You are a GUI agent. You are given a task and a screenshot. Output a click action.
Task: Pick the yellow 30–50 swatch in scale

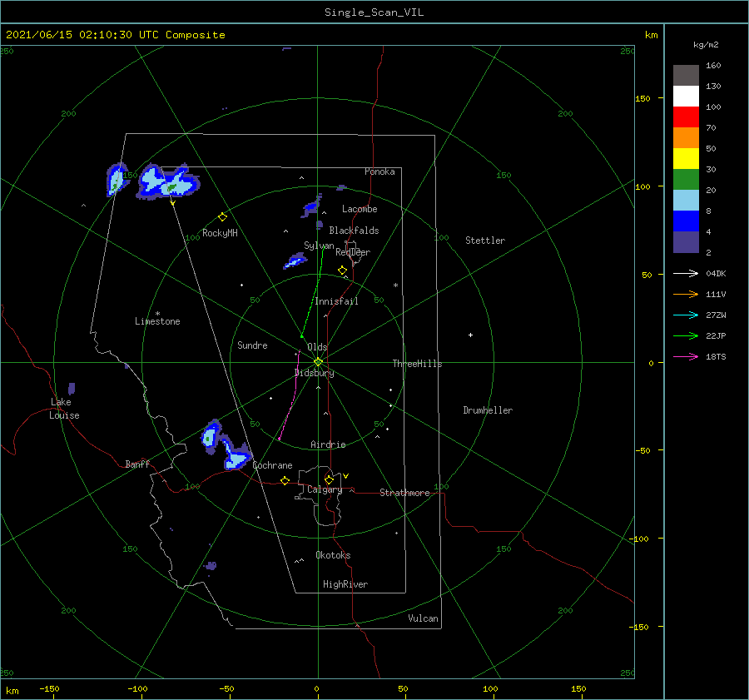pyautogui.click(x=686, y=159)
